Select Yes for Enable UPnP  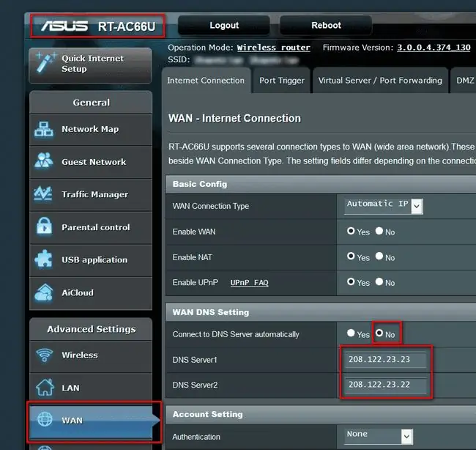click(x=351, y=281)
